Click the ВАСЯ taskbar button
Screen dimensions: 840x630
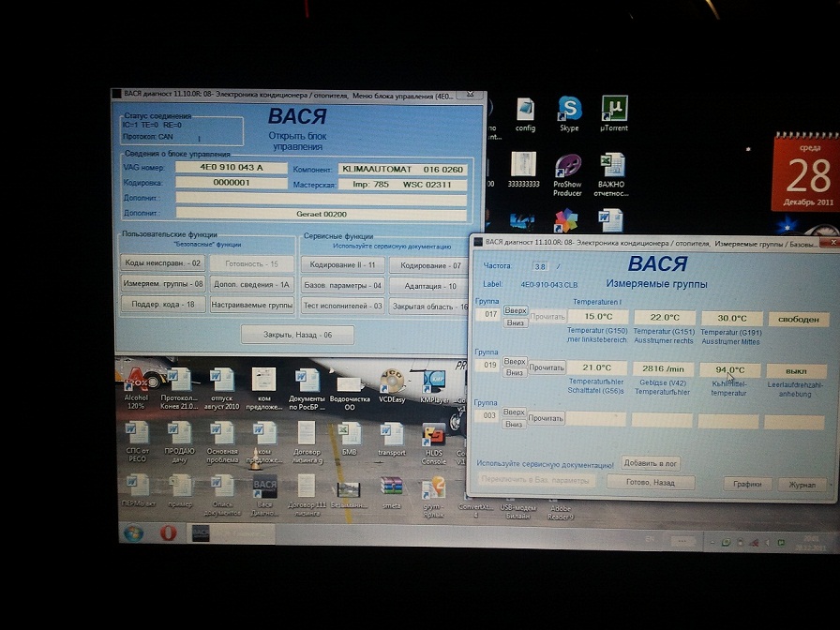tap(201, 532)
